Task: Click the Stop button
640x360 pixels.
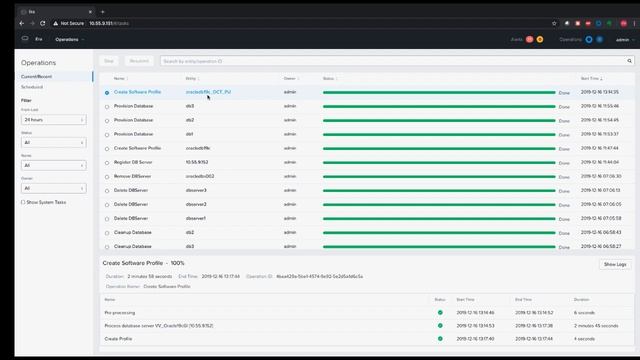Action: pos(109,61)
